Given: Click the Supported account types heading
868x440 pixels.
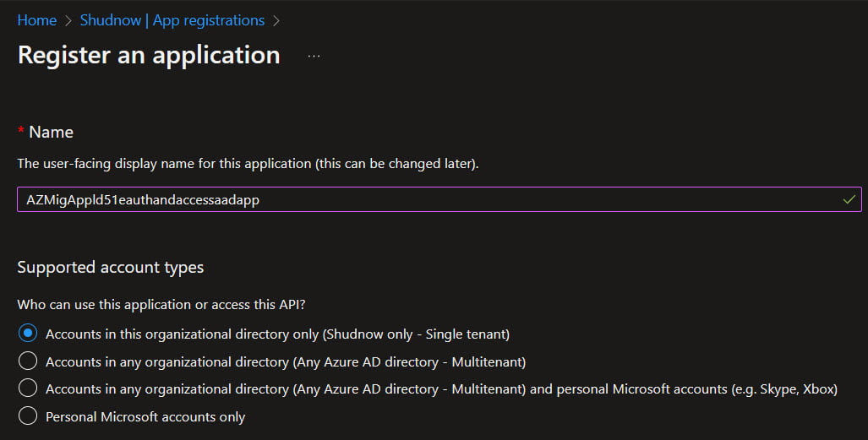Looking at the screenshot, I should [110, 268].
